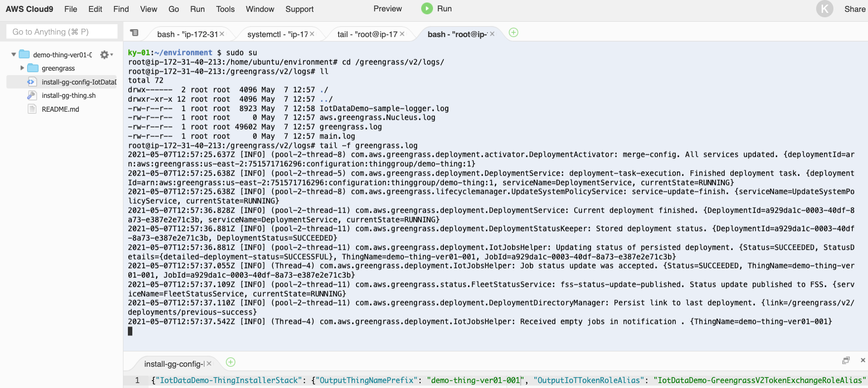The width and height of the screenshot is (868, 388).
Task: Close the bash ip-172-31 tab
Action: tap(222, 34)
